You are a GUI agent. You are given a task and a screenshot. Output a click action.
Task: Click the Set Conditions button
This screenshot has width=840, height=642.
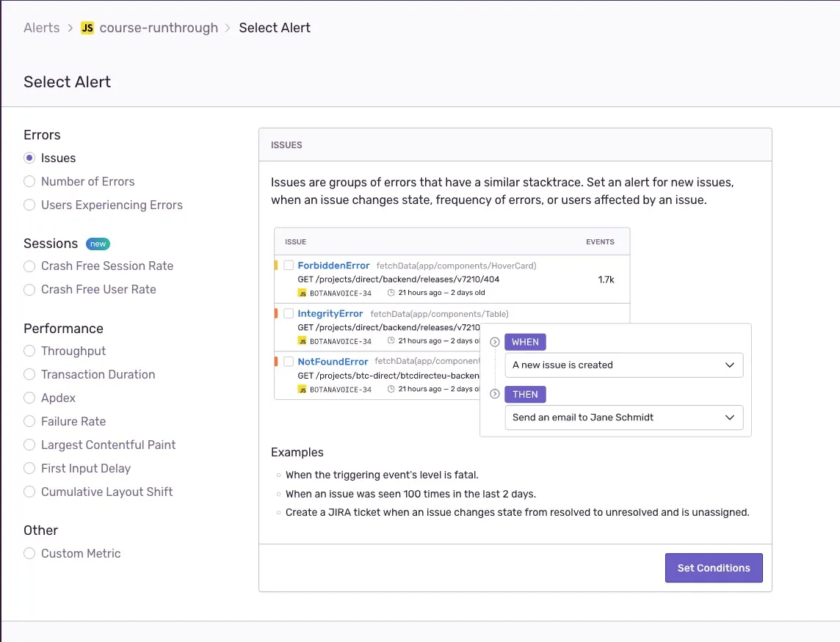pyautogui.click(x=714, y=568)
